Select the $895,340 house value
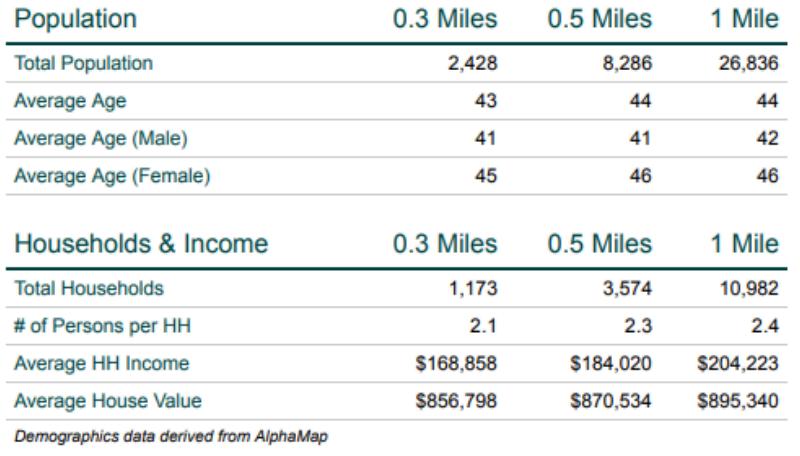The width and height of the screenshot is (800, 456). (737, 401)
